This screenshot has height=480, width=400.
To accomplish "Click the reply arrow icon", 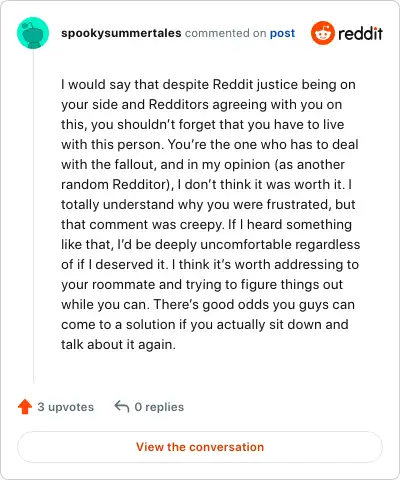I will (122, 407).
